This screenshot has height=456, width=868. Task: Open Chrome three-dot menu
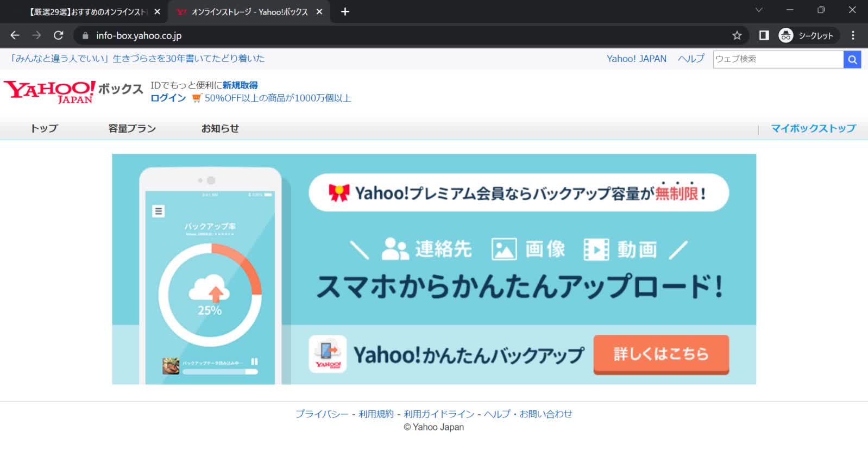click(x=853, y=35)
